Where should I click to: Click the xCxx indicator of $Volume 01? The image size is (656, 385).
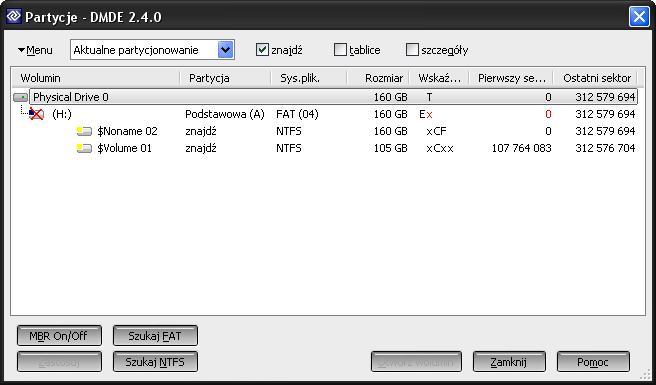[440, 148]
